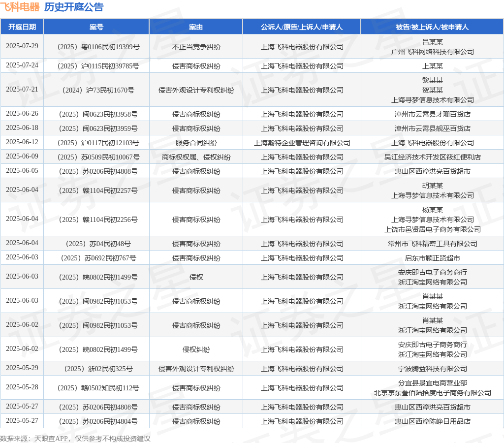Select the 案号 column header
The width and height of the screenshot is (504, 443).
coord(96,27)
